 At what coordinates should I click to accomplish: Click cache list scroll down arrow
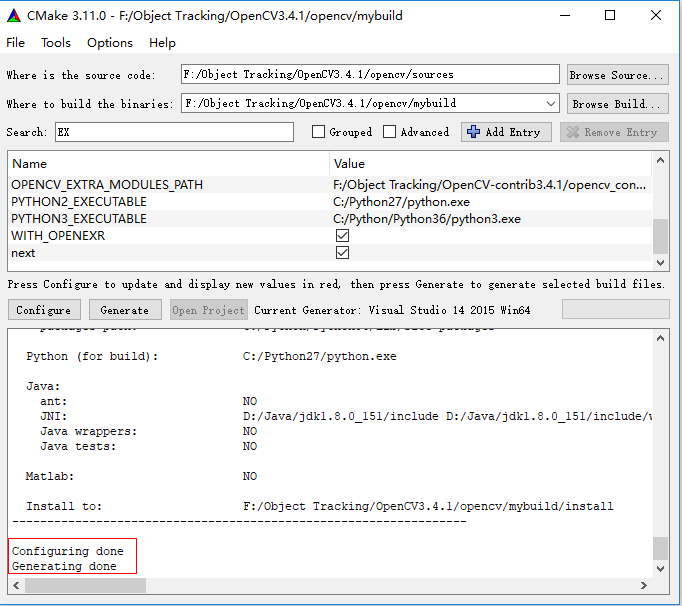pyautogui.click(x=660, y=263)
